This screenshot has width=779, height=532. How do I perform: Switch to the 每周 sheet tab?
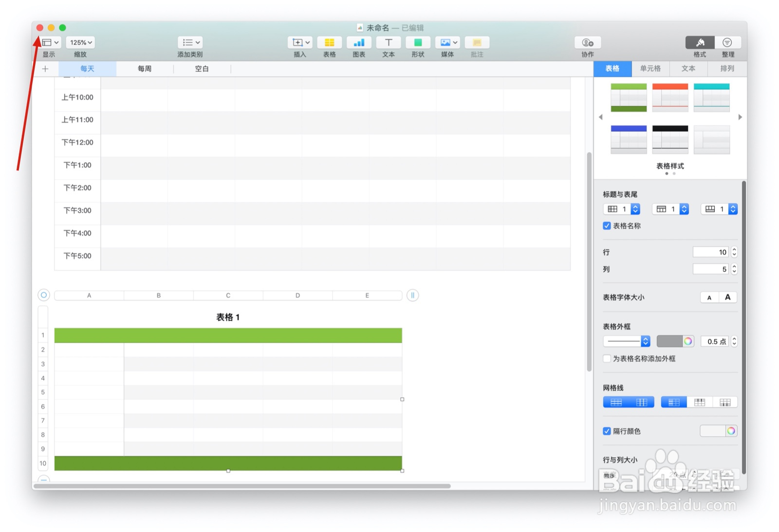(145, 69)
